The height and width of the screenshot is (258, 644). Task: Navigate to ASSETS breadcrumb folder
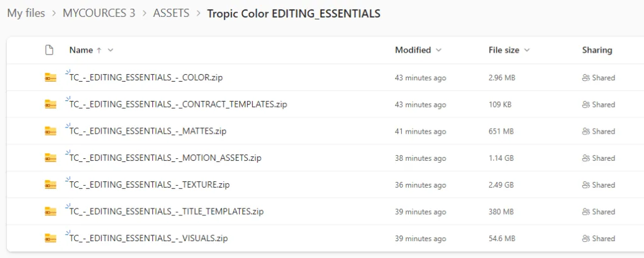point(171,13)
